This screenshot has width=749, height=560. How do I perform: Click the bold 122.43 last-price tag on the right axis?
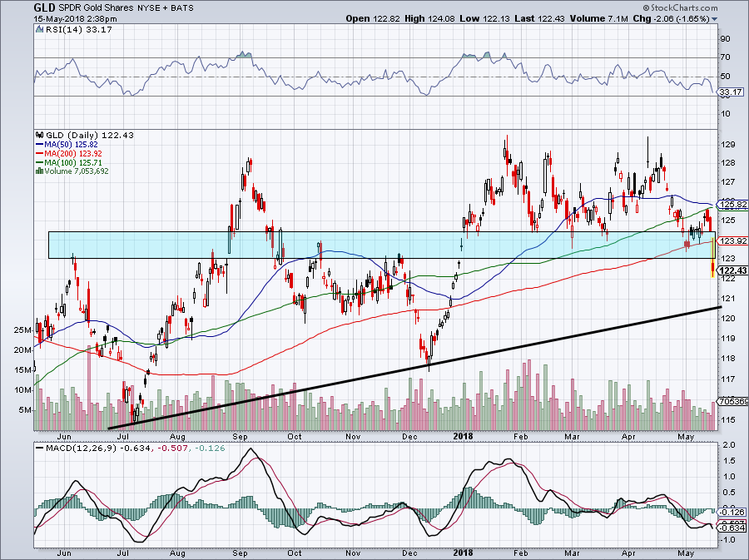click(x=733, y=270)
